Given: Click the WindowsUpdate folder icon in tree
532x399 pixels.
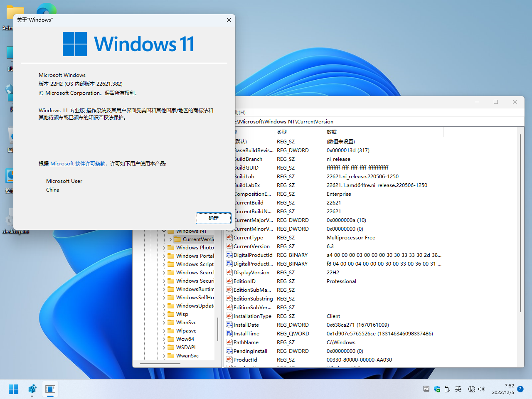Looking at the screenshot, I should 171,305.
